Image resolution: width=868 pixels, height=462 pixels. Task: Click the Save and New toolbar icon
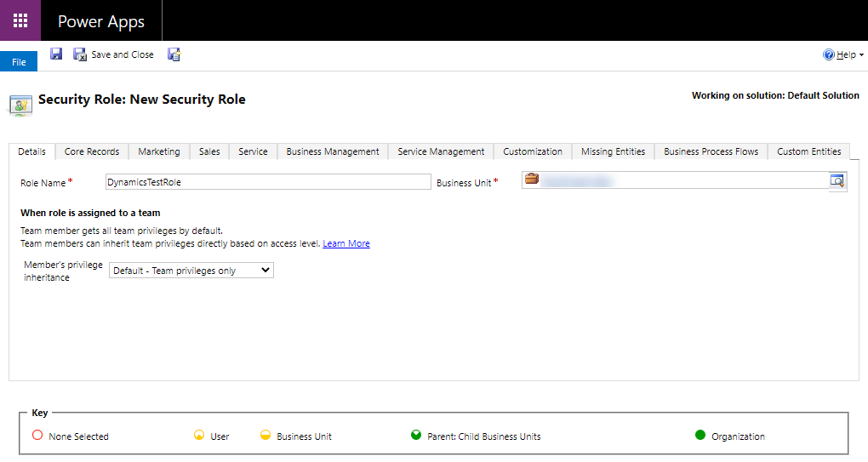pyautogui.click(x=174, y=54)
